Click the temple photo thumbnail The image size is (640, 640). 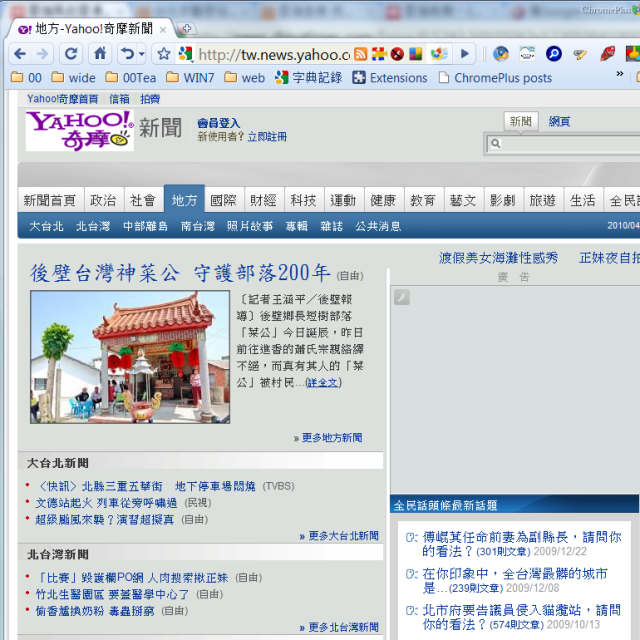click(130, 357)
